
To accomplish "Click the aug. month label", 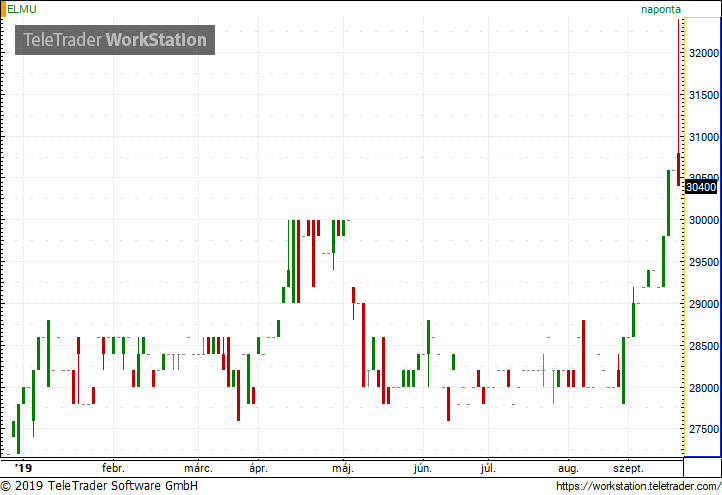I will (568, 469).
